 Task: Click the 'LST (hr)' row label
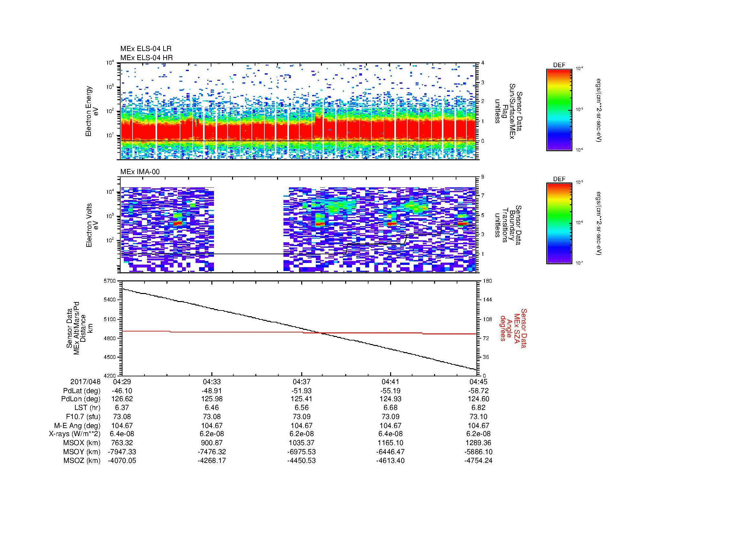(x=87, y=408)
